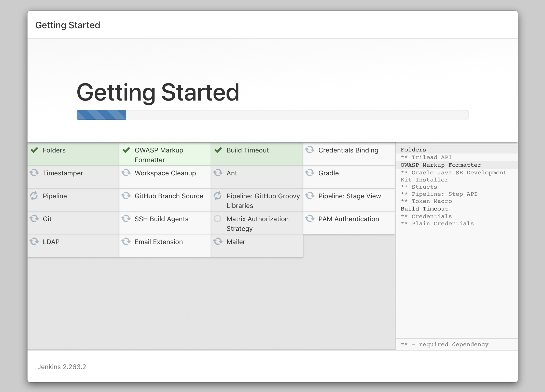The height and width of the screenshot is (392, 545).
Task: Click the spinner icon next to Pipeline: Stage View
Action: (x=310, y=195)
